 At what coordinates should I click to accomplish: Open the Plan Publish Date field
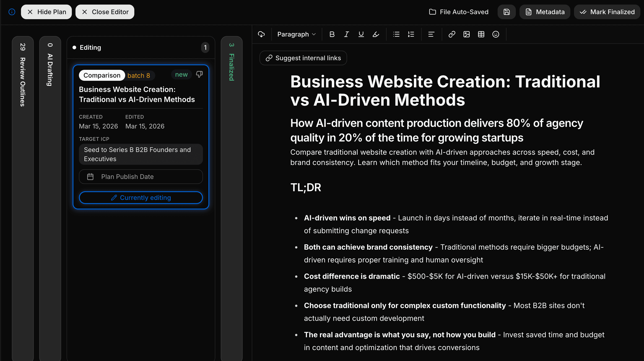click(141, 177)
